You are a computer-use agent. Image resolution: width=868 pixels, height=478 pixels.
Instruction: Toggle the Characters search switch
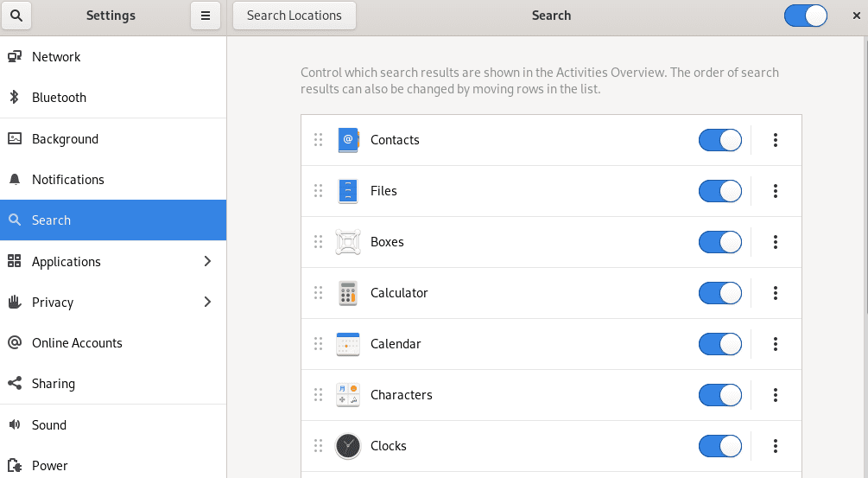(720, 395)
